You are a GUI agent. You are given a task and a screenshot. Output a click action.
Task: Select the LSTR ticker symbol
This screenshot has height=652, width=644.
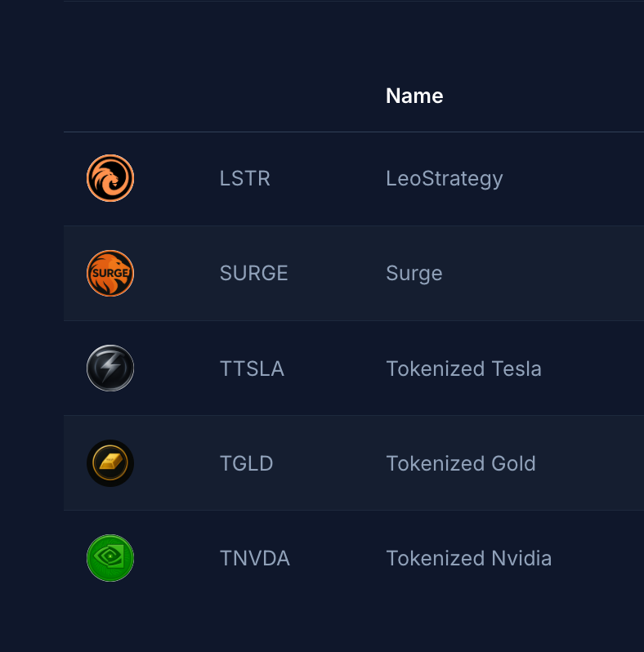pyautogui.click(x=244, y=178)
